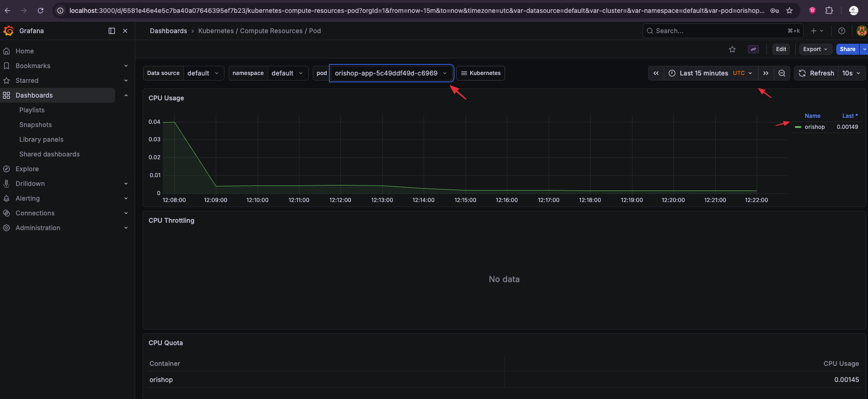Image resolution: width=868 pixels, height=399 pixels.
Task: Open the namespace default dropdown
Action: coord(287,73)
